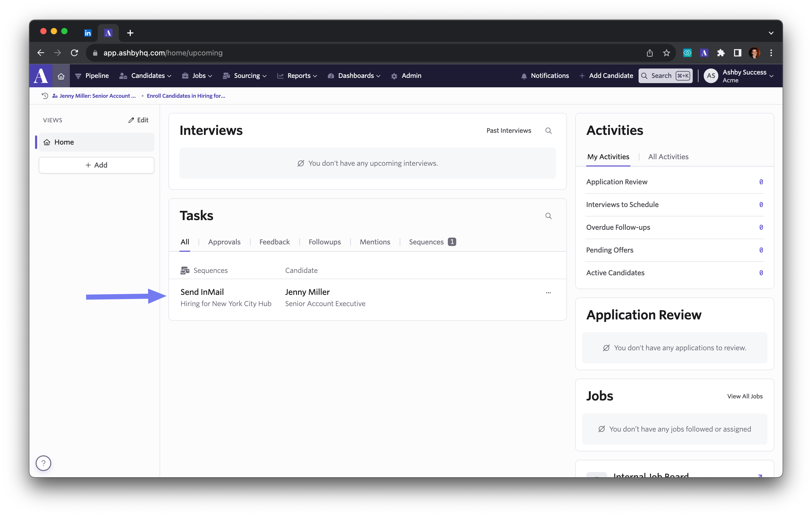812x516 pixels.
Task: Open the search icon in Interviews panel
Action: coord(548,131)
